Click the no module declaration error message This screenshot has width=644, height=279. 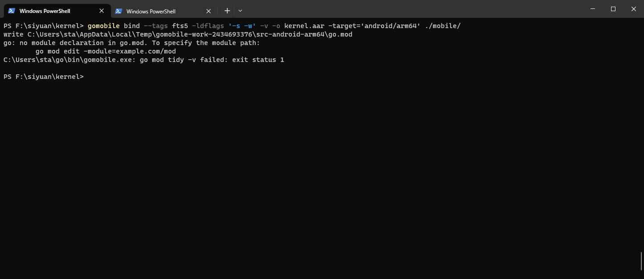click(131, 42)
